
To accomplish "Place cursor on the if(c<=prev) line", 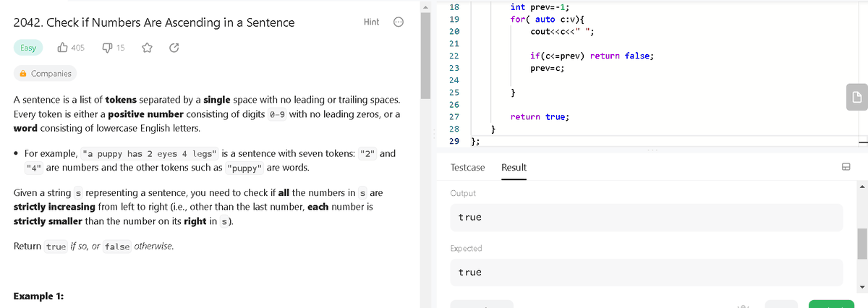I will [x=592, y=56].
